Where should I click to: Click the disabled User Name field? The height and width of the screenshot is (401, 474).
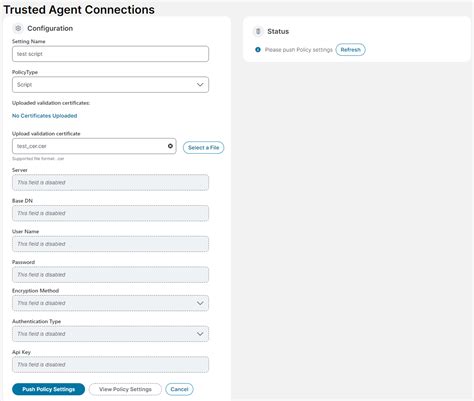point(110,244)
